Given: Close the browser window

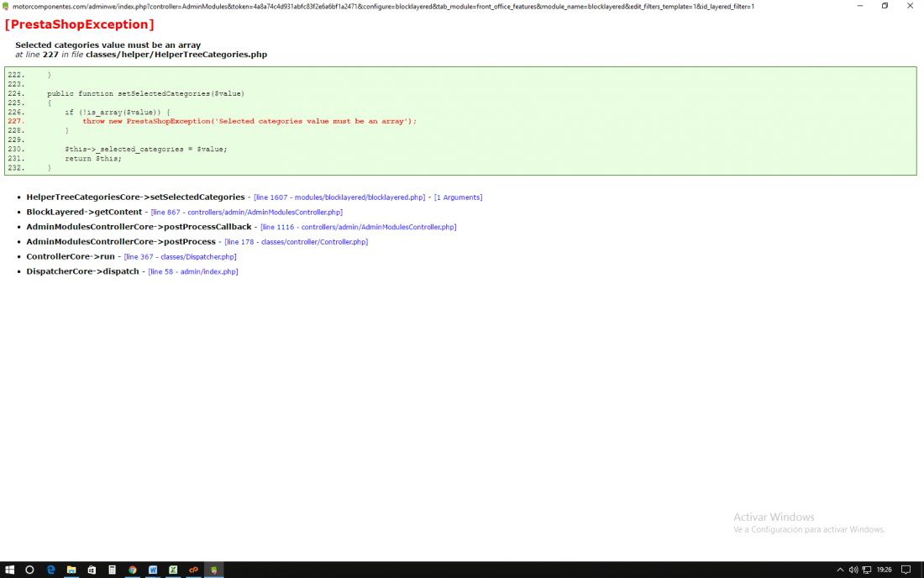Looking at the screenshot, I should (x=910, y=6).
